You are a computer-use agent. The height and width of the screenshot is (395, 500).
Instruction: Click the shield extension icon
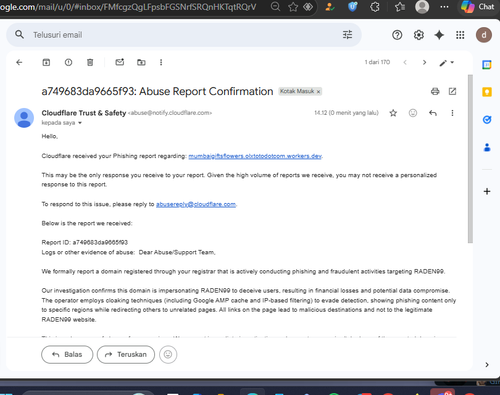tap(352, 7)
